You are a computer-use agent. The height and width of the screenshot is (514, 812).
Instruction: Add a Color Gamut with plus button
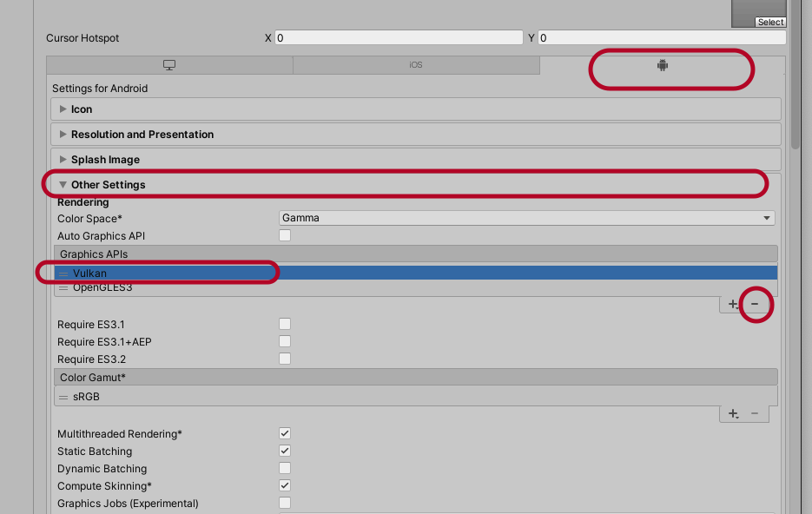(x=733, y=413)
